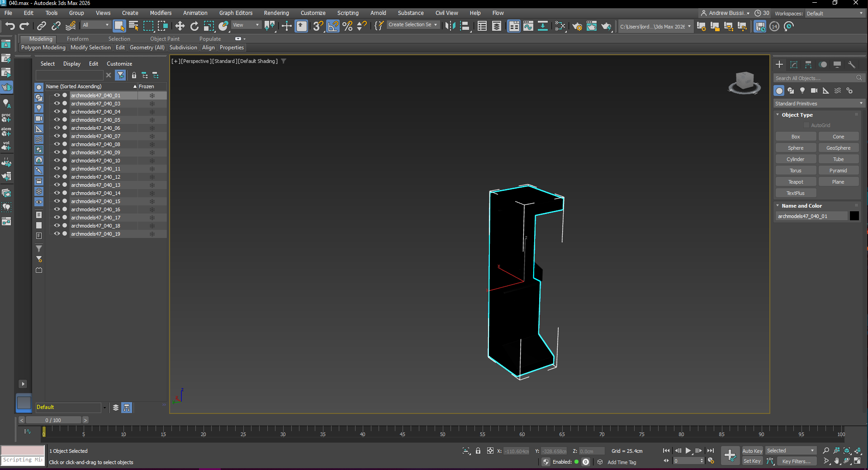The image size is (868, 470).
Task: Enable the AutoGrid checkbox
Action: 806,125
